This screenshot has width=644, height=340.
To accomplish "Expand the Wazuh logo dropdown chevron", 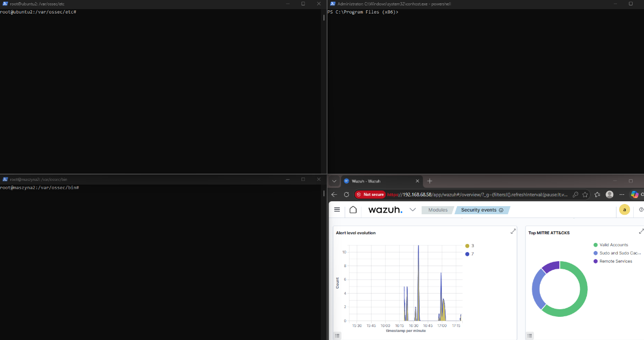I will 413,210.
